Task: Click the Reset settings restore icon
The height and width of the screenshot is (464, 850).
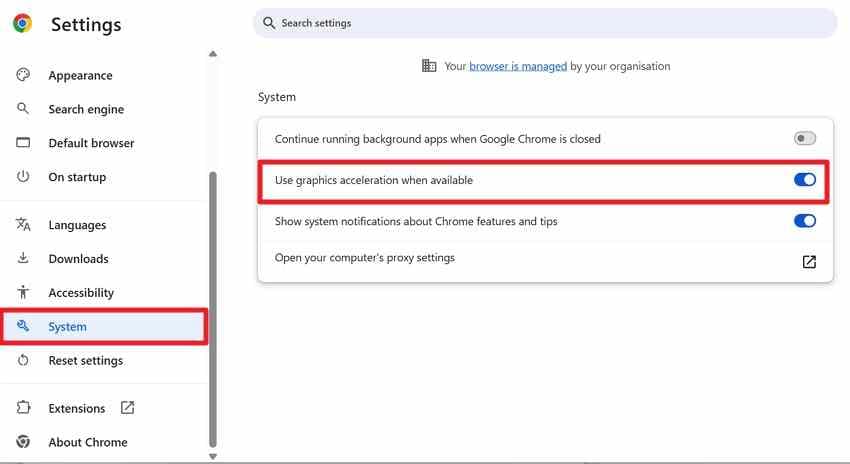Action: click(23, 360)
